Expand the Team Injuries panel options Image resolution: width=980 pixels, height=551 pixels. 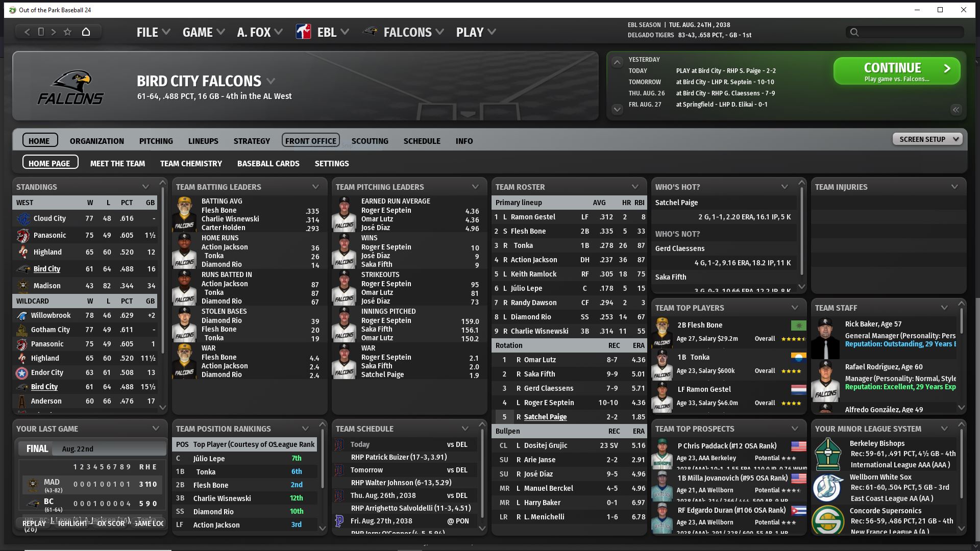click(954, 187)
